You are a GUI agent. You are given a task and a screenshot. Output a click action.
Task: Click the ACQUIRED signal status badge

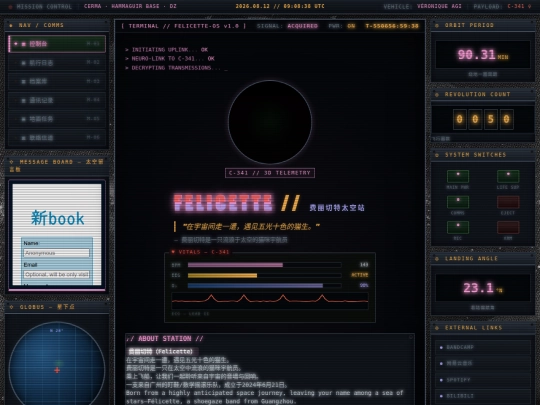303,26
